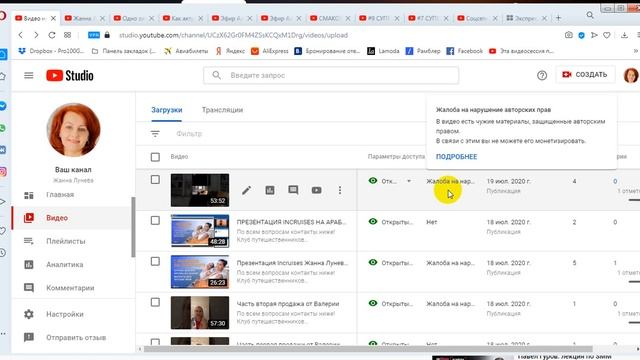The width and height of the screenshot is (640, 360).
Task: Click the Фильтр filter input
Action: [x=189, y=134]
